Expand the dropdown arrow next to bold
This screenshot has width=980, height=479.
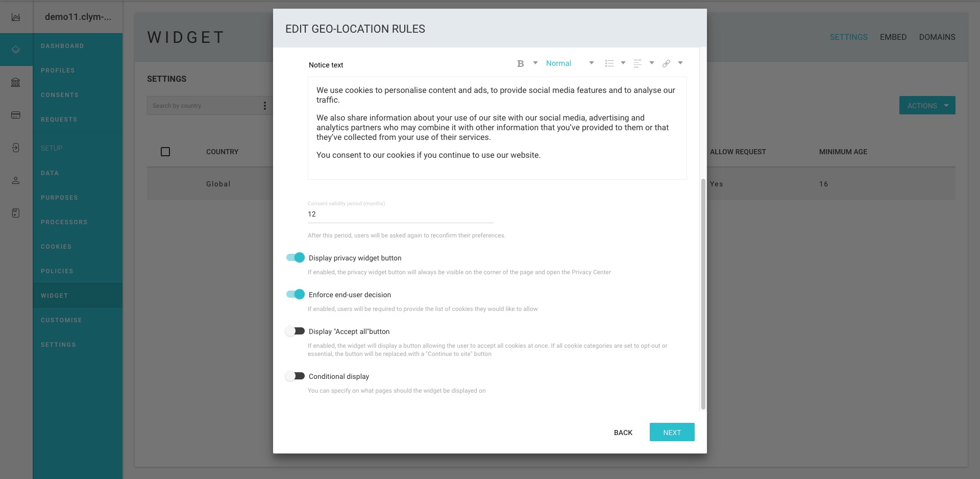coord(535,63)
